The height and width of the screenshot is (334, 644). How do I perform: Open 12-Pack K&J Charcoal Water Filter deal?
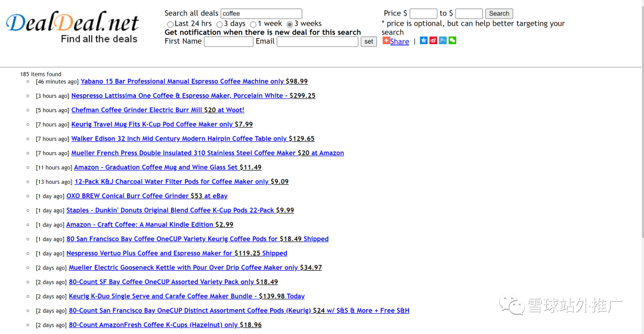(181, 181)
